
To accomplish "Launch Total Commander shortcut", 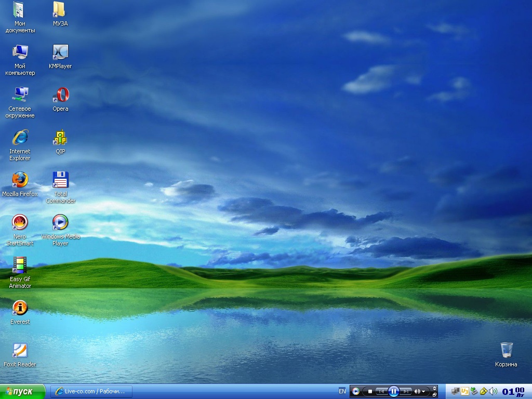I will pos(61,180).
